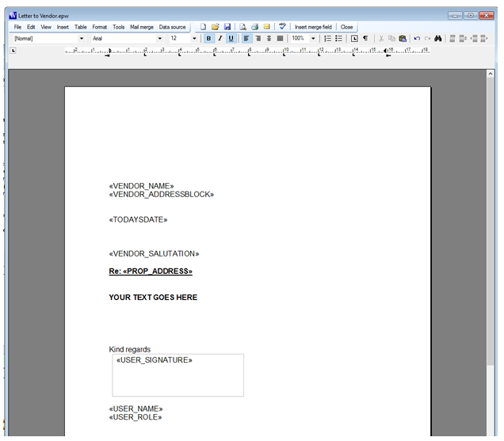Click the Insert merge field button
This screenshot has width=504, height=441.
click(x=313, y=27)
